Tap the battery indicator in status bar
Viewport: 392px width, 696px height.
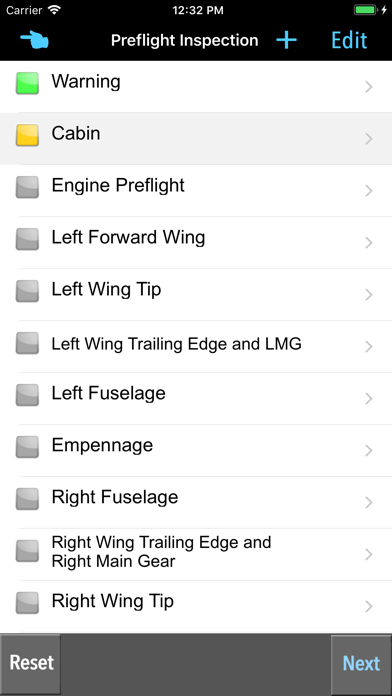point(366,10)
